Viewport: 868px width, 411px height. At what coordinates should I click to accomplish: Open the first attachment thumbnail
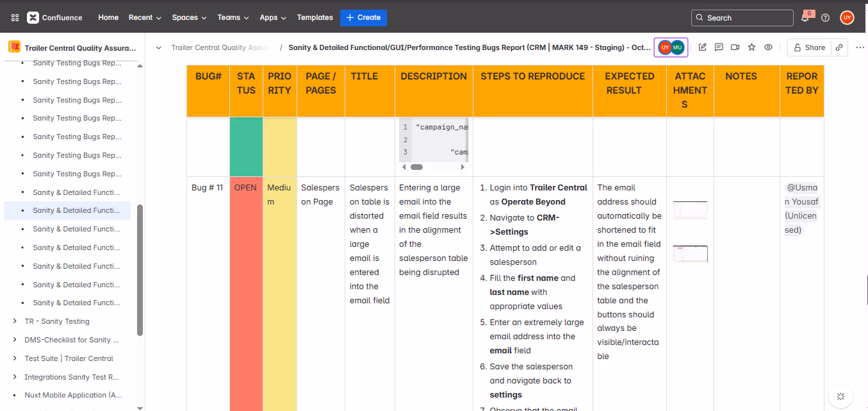coord(690,210)
